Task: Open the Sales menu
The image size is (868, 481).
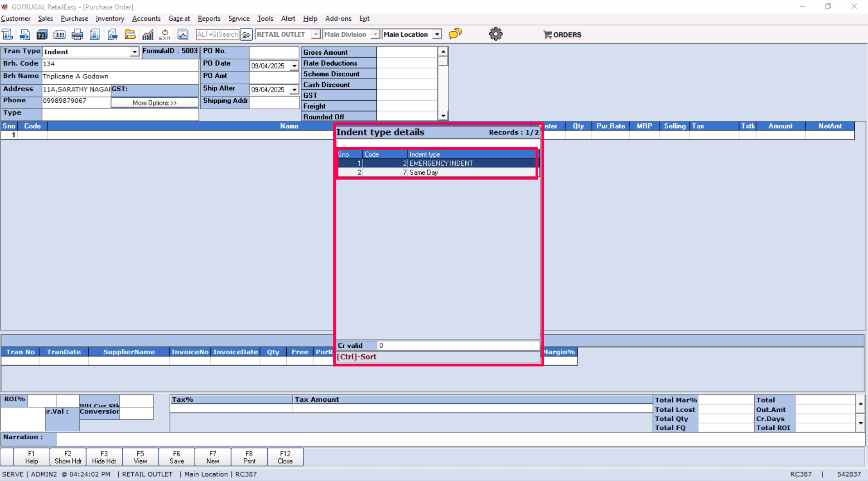Action: click(x=45, y=19)
